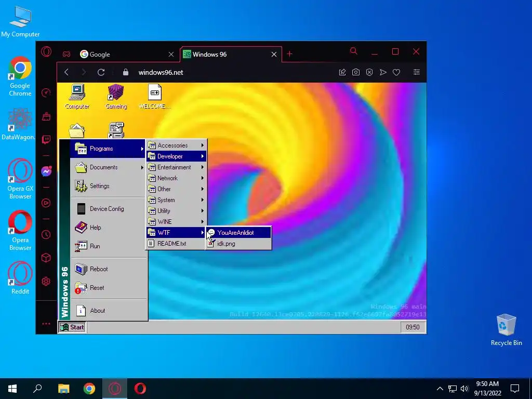This screenshot has height=399, width=532.
Task: Open Messenger in Opera sidebar
Action: tap(46, 171)
